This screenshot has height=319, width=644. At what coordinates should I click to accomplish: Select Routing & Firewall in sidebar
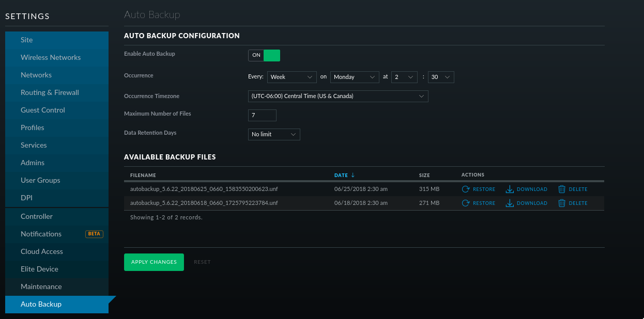coord(50,92)
